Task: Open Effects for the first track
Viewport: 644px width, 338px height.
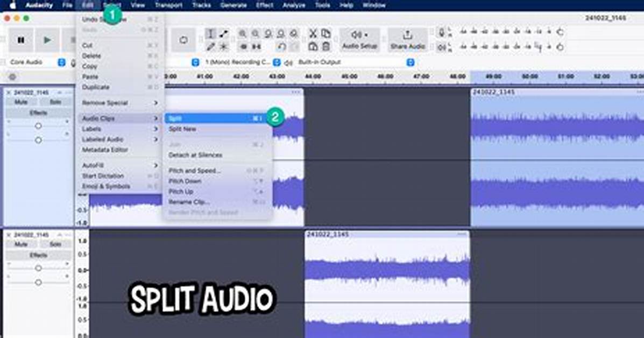Action: coord(38,112)
